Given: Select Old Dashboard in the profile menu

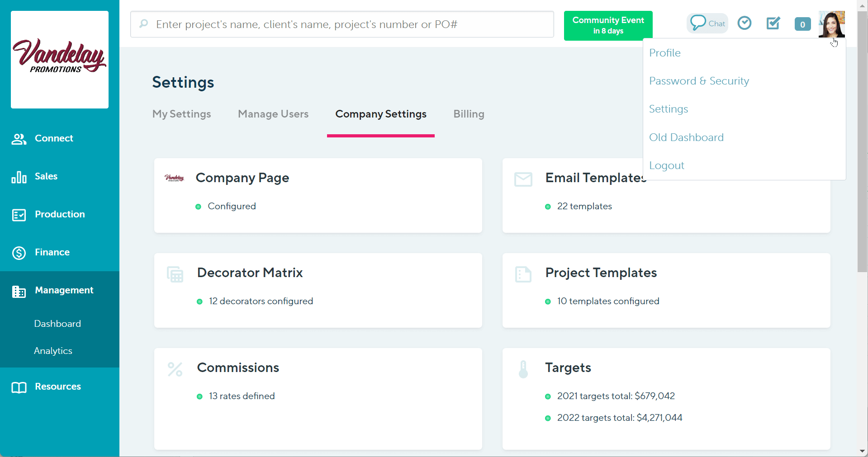Looking at the screenshot, I should pyautogui.click(x=686, y=137).
